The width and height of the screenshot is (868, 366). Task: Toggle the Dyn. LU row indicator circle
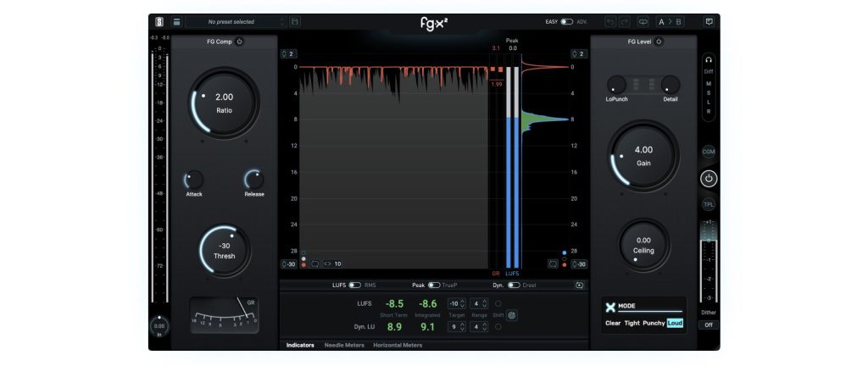coord(498,327)
